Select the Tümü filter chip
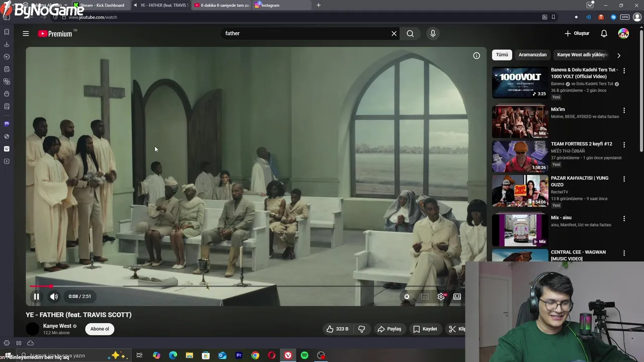Viewport: 644px width, 362px height. [x=502, y=55]
